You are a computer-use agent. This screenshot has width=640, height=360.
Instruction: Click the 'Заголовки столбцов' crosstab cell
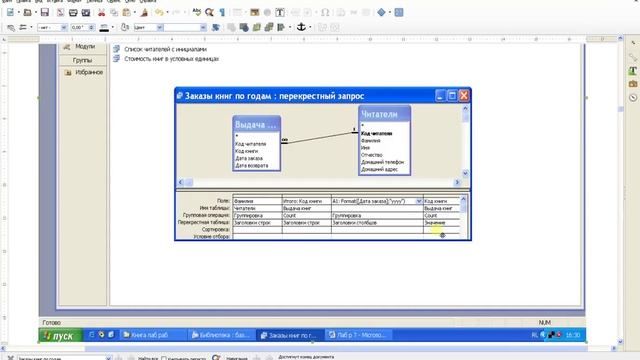[x=377, y=223]
